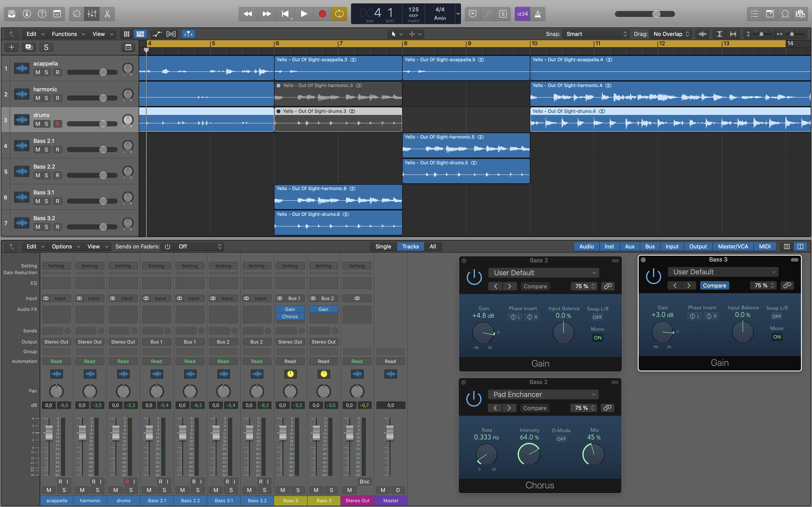
Task: Toggle the Count-in 1234 button
Action: pyautogui.click(x=522, y=14)
